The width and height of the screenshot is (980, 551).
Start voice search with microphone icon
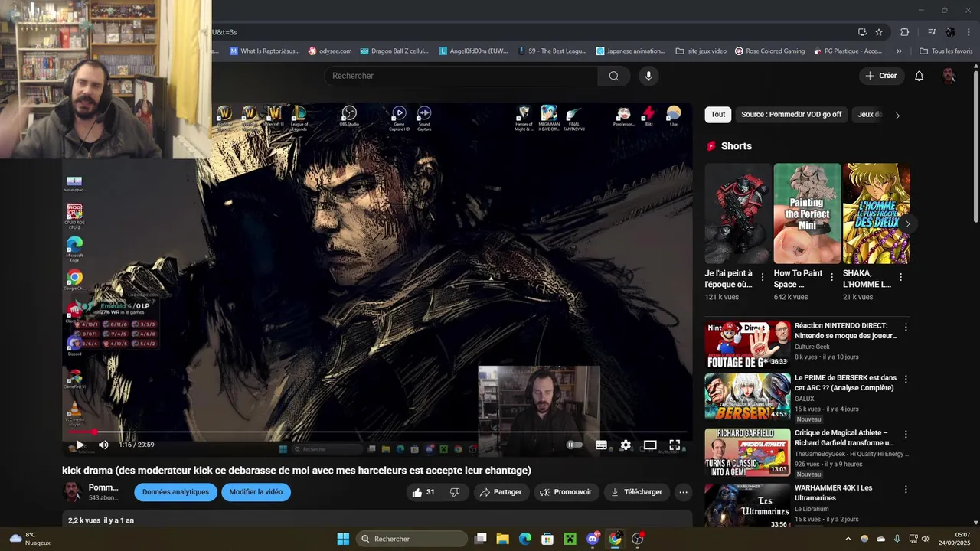[648, 76]
